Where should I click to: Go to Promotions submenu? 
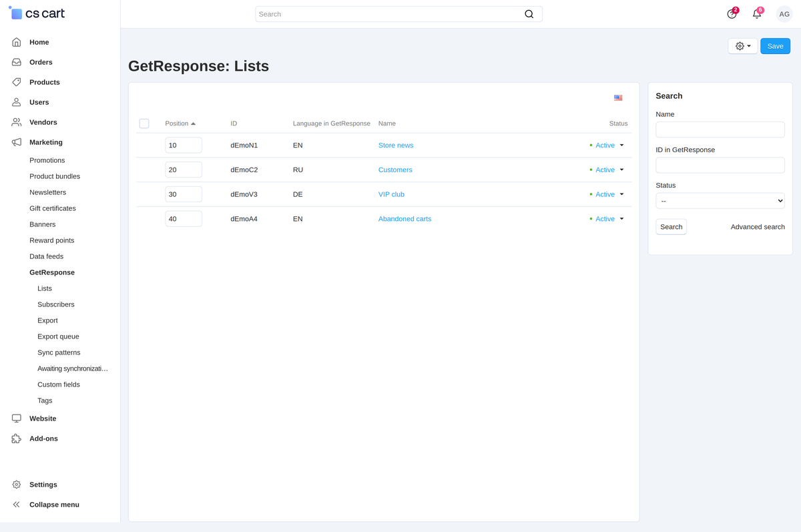coord(47,160)
